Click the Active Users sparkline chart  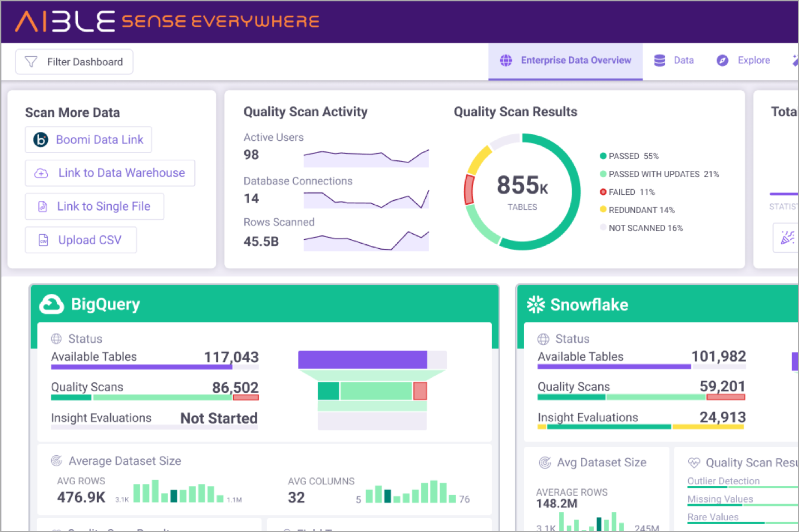tap(366, 158)
